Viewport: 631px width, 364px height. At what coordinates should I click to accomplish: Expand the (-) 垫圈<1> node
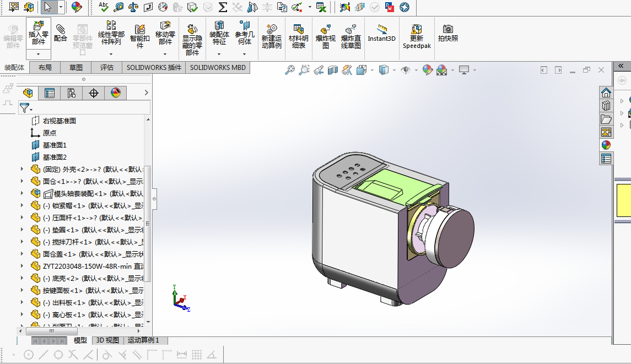point(22,230)
